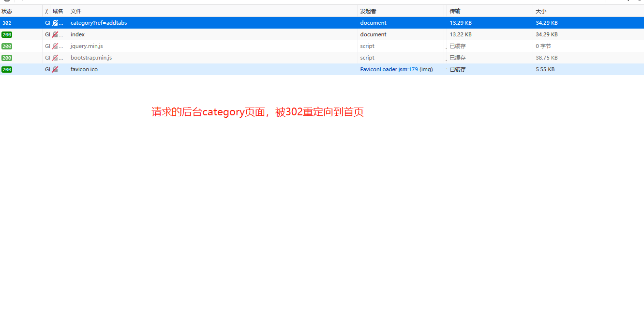This screenshot has height=314, width=644.
Task: Select the index document request
Action: (x=77, y=34)
